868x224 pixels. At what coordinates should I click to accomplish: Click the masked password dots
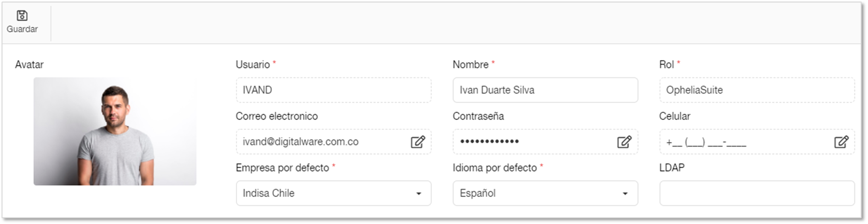(489, 142)
